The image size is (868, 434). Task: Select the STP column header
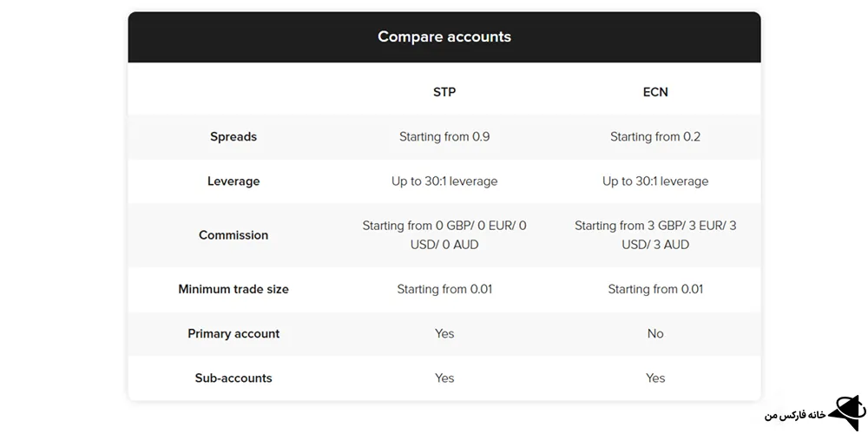click(x=444, y=92)
